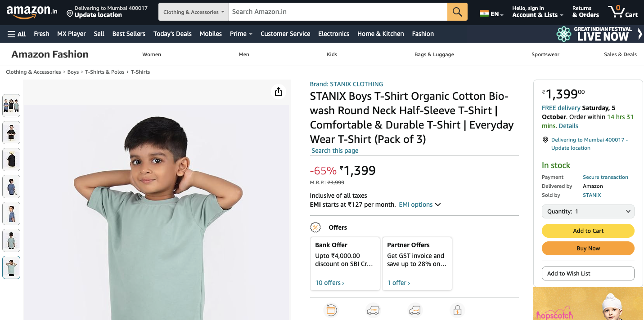The height and width of the screenshot is (320, 644).
Task: Open the STANIX CLOTHING brand link
Action: click(x=346, y=84)
